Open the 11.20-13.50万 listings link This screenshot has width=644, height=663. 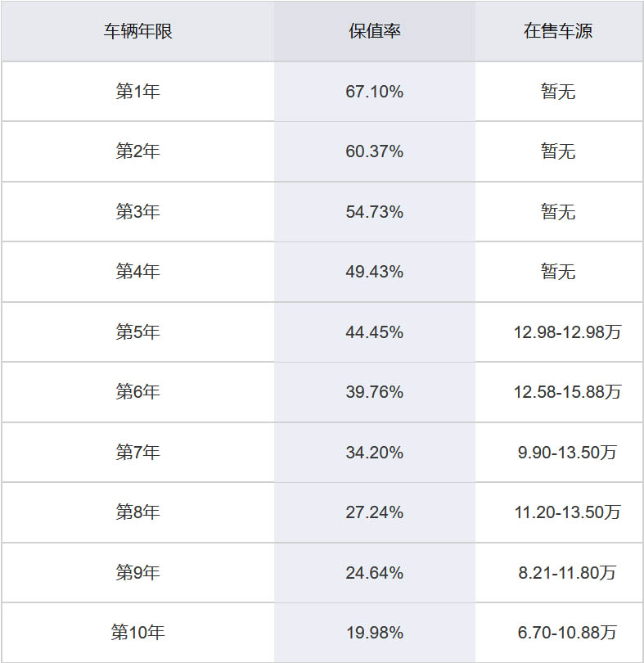coord(567,512)
